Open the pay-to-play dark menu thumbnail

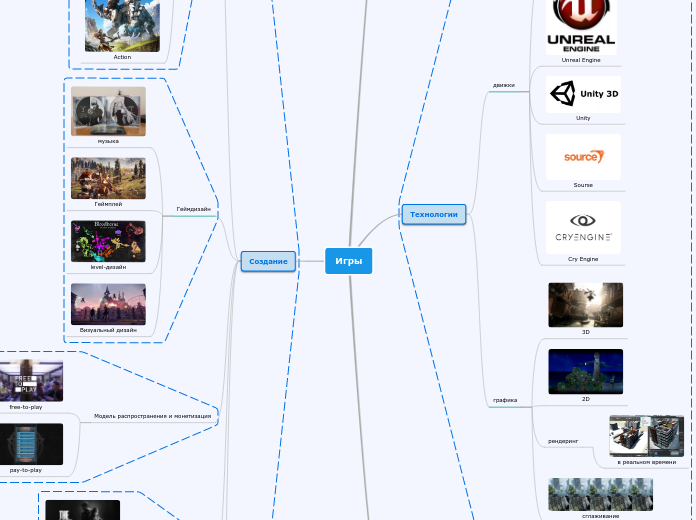[x=31, y=444]
